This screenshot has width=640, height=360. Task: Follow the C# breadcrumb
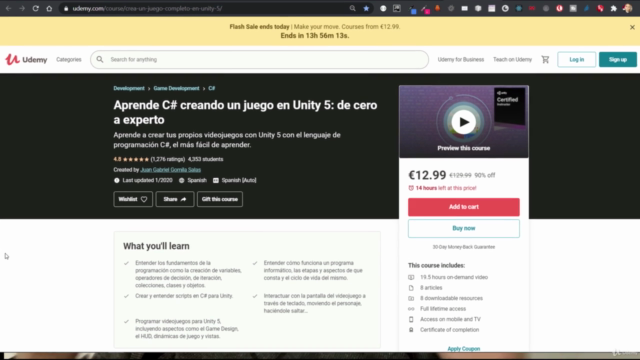211,88
